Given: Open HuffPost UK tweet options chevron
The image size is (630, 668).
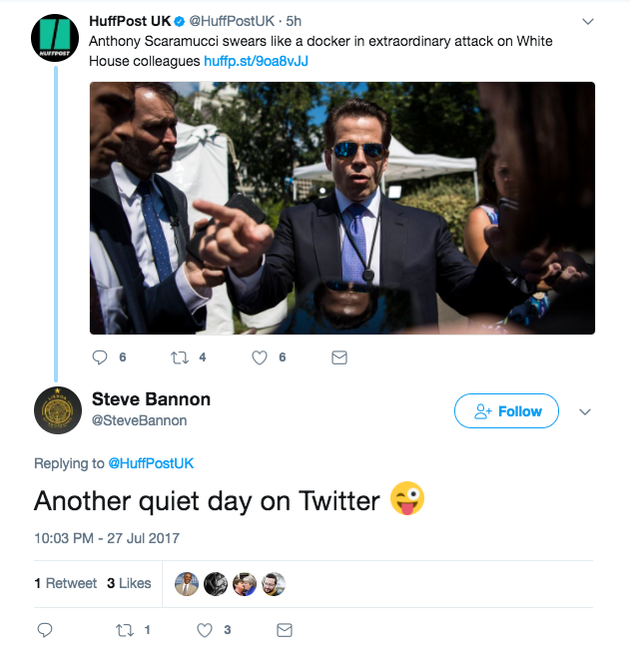Looking at the screenshot, I should 588,21.
